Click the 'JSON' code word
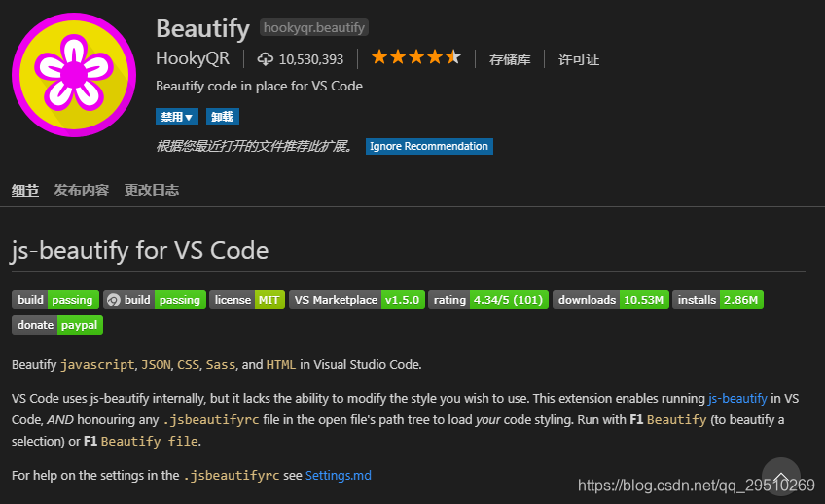The height and width of the screenshot is (504, 825). 156,365
